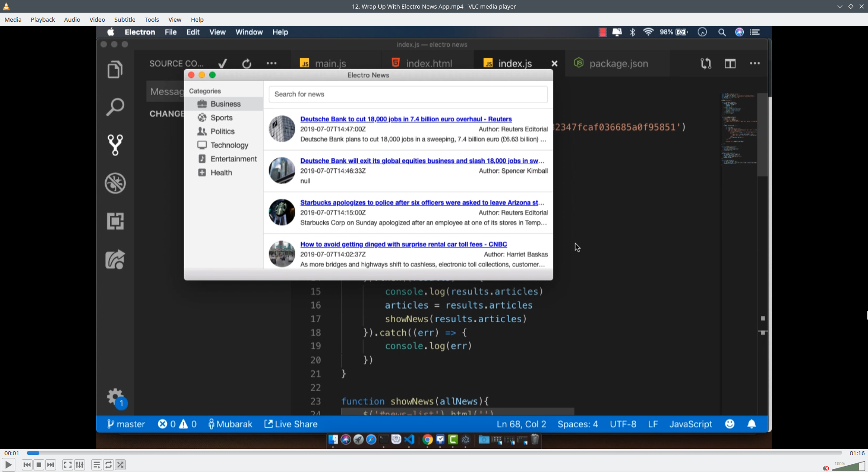Click Live Share in the status bar
This screenshot has height=472, width=868.
(291, 424)
